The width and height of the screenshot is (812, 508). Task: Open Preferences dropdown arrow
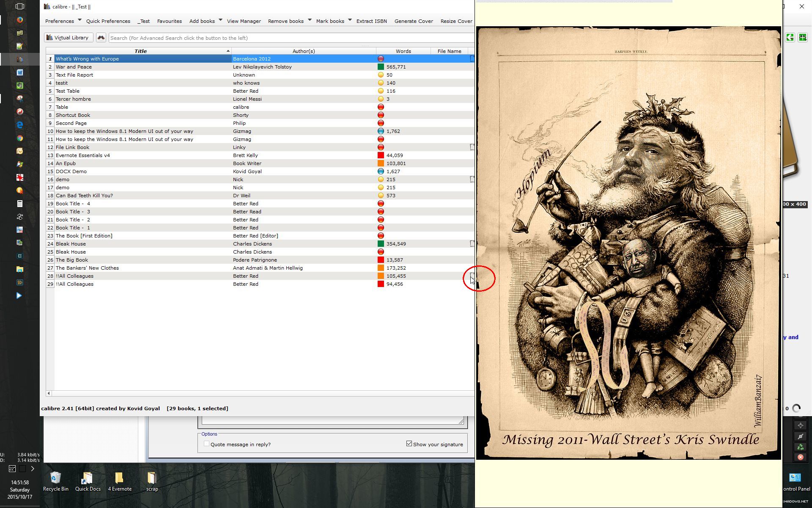coord(80,20)
